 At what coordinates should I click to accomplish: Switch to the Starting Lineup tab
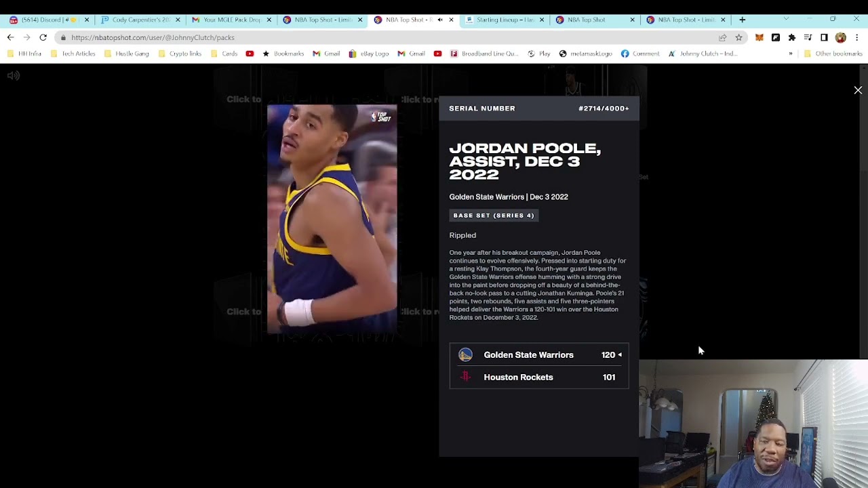[503, 20]
